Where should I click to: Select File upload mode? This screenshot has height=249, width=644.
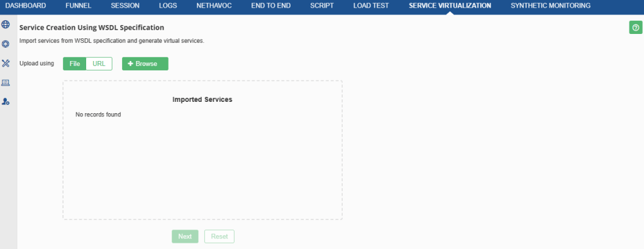[x=75, y=64]
